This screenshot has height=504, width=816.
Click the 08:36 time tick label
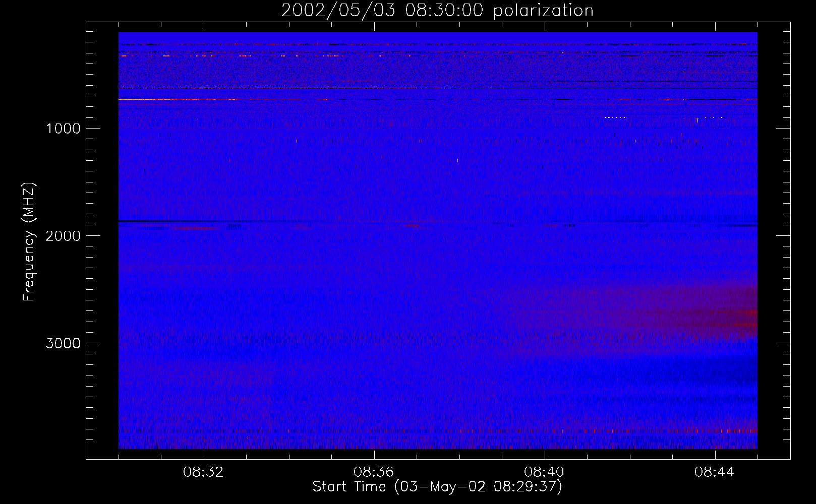374,472
